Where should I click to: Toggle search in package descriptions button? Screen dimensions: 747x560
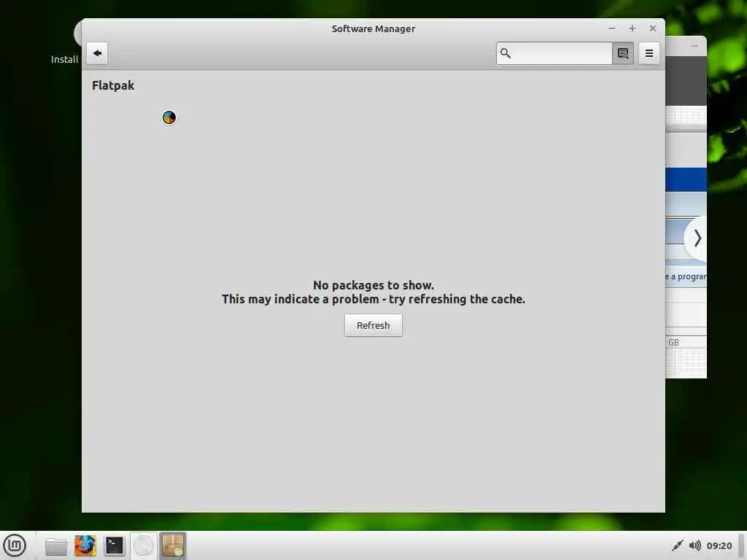623,53
